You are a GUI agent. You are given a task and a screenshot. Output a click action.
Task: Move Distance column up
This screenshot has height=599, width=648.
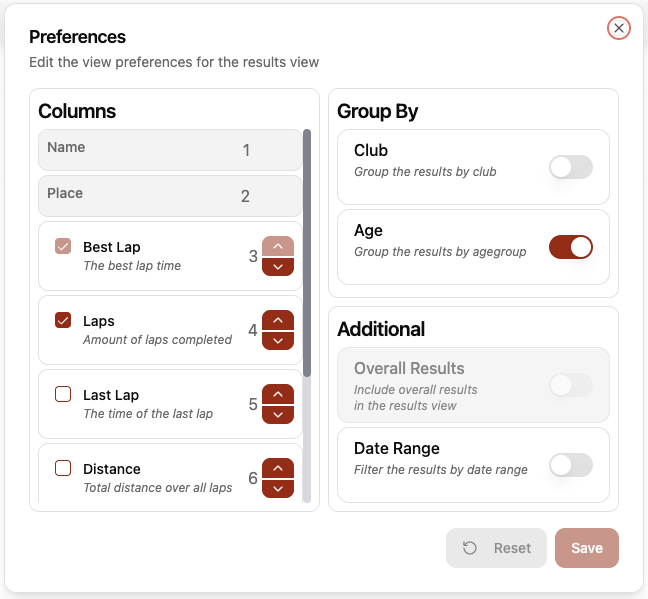278,468
